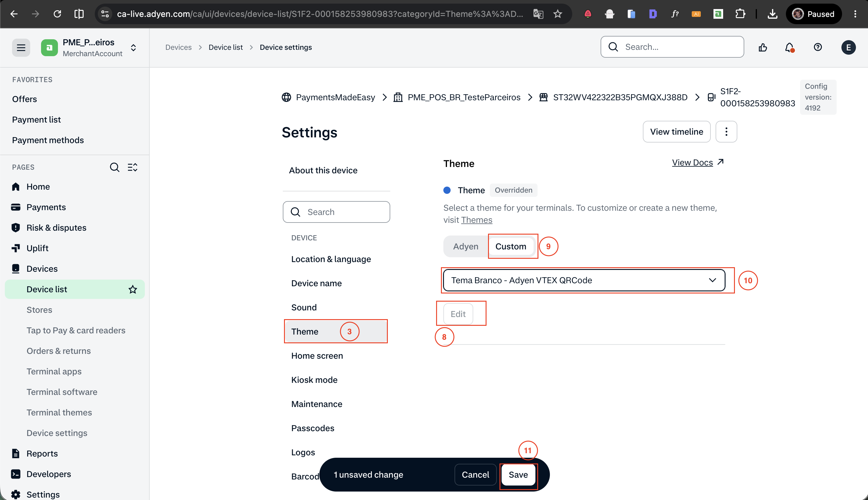Focus the top Search field
Viewport: 868px width, 500px height.
click(672, 47)
